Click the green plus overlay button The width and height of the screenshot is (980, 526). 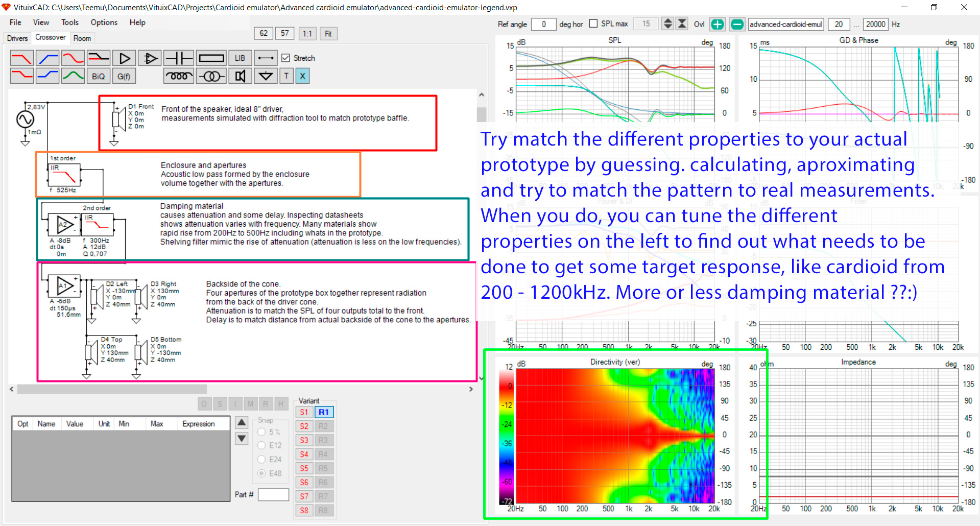(718, 24)
